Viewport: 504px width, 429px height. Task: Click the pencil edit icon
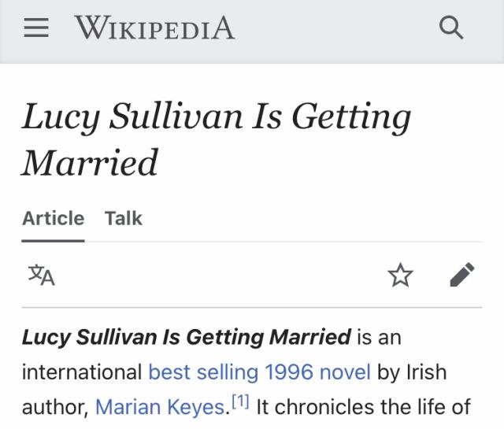[462, 275]
